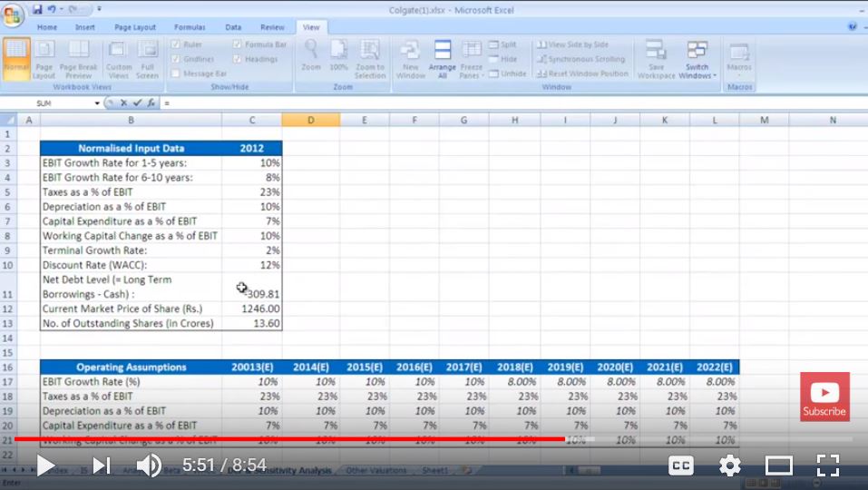Select the Discount Rate (WACC) label cell

tap(132, 265)
